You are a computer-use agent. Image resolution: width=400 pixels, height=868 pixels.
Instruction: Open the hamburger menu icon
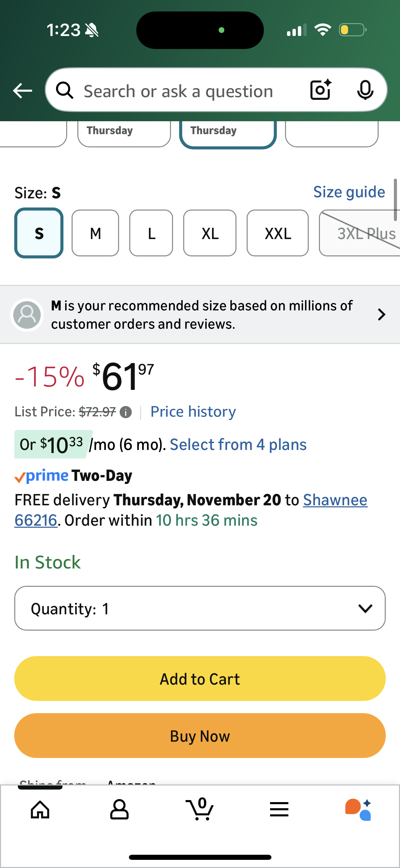click(x=279, y=810)
